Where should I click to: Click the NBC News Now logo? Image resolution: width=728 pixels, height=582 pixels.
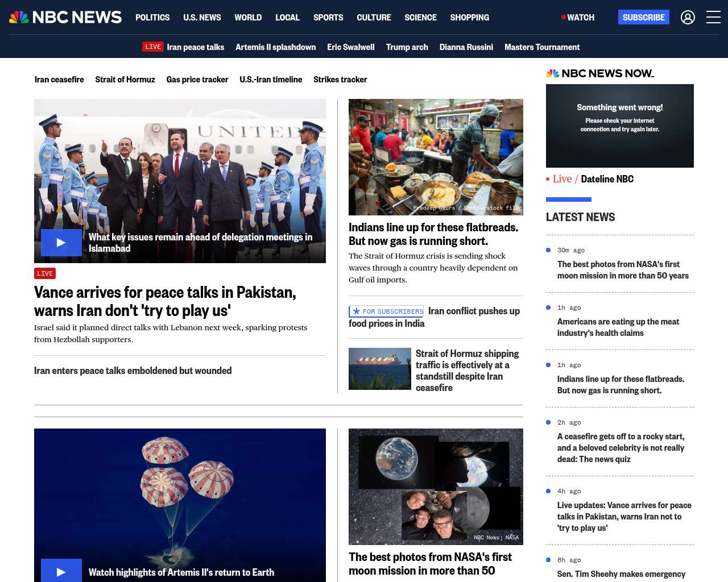[600, 73]
